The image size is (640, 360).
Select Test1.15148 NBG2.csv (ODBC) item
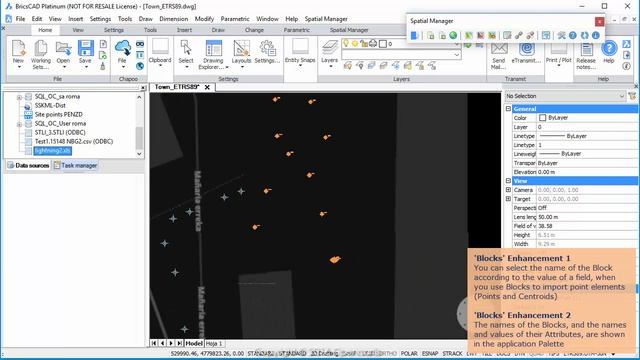(74, 141)
